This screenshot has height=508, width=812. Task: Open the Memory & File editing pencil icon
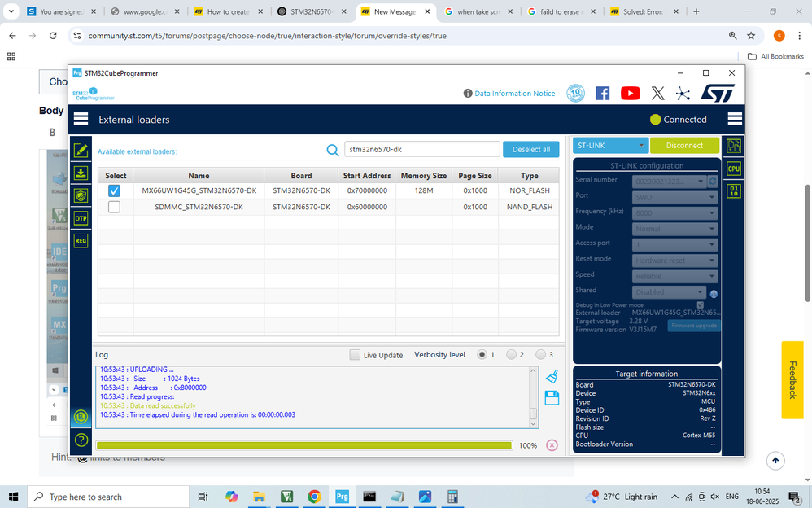[x=81, y=151]
